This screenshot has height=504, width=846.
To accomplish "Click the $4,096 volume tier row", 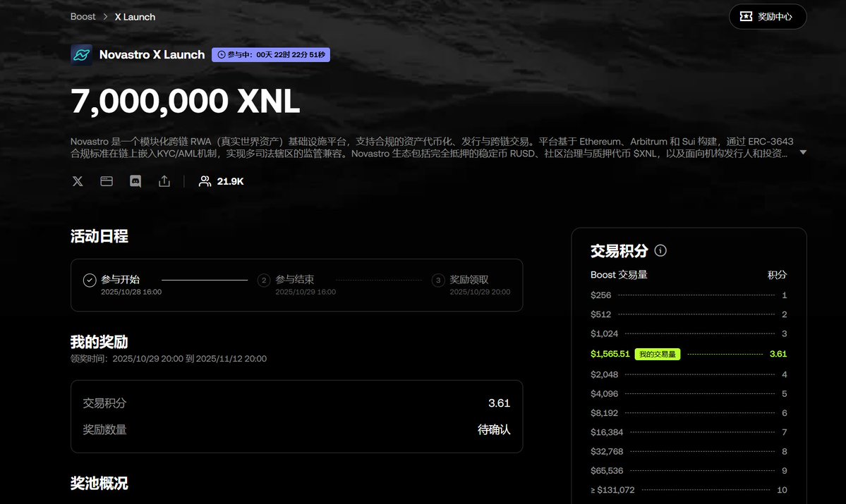I will (689, 394).
